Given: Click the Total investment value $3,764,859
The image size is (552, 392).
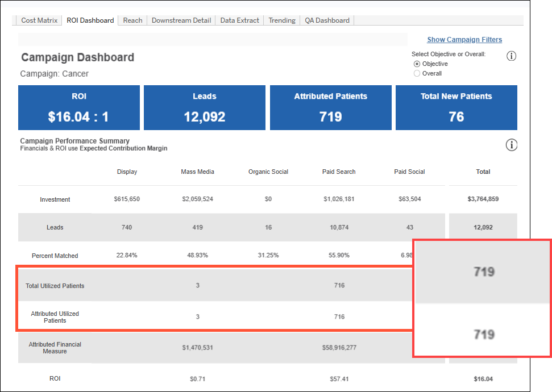Looking at the screenshot, I should coord(483,199).
